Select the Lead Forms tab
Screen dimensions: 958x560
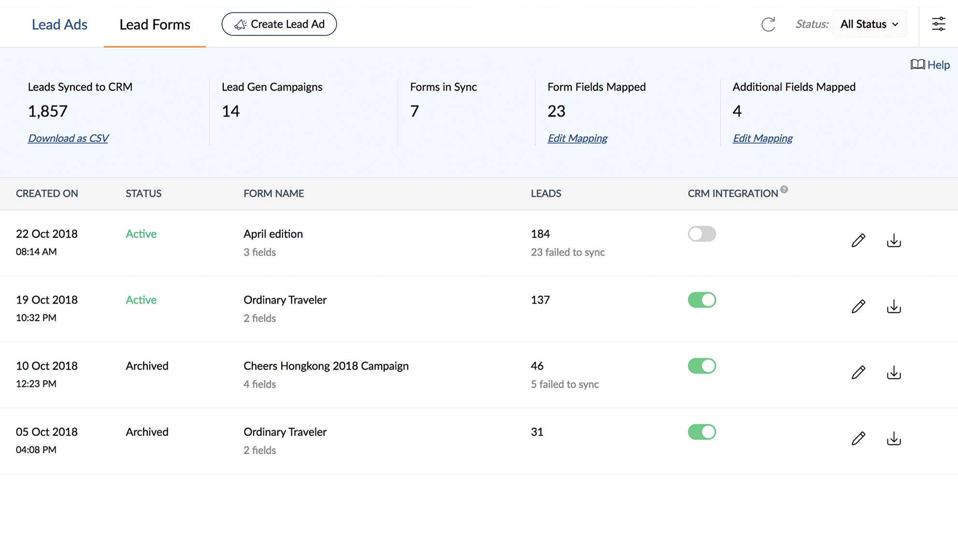click(155, 25)
